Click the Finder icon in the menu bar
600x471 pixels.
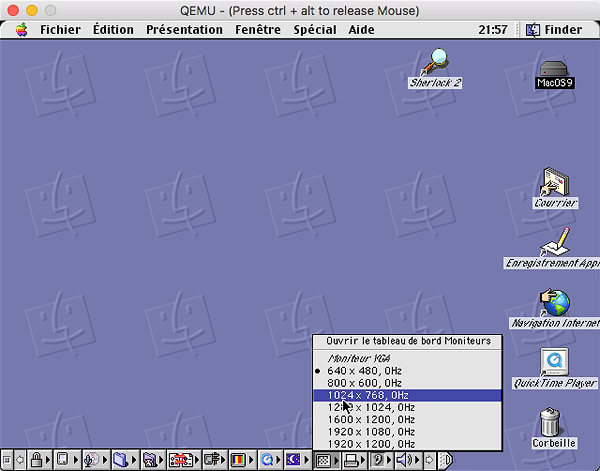(x=532, y=30)
